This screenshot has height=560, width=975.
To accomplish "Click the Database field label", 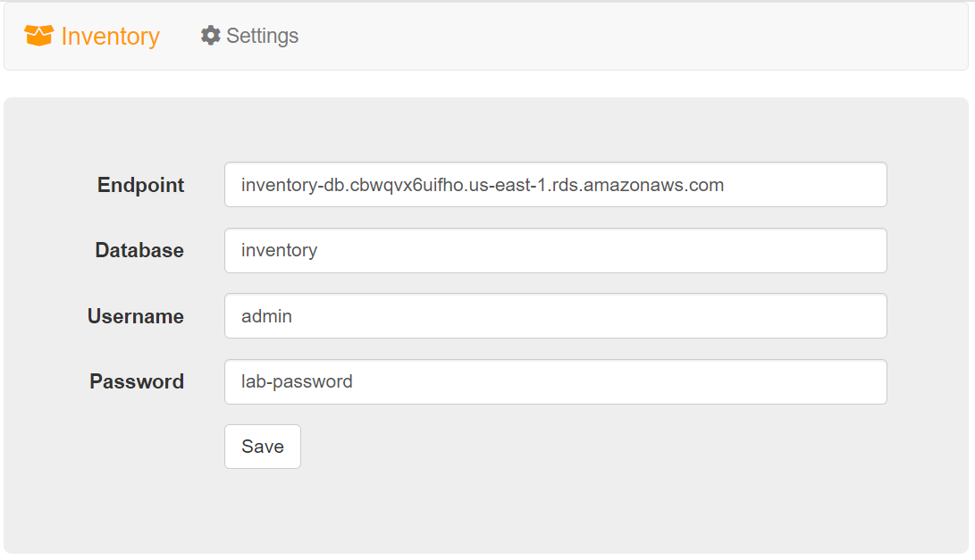I will coord(139,250).
